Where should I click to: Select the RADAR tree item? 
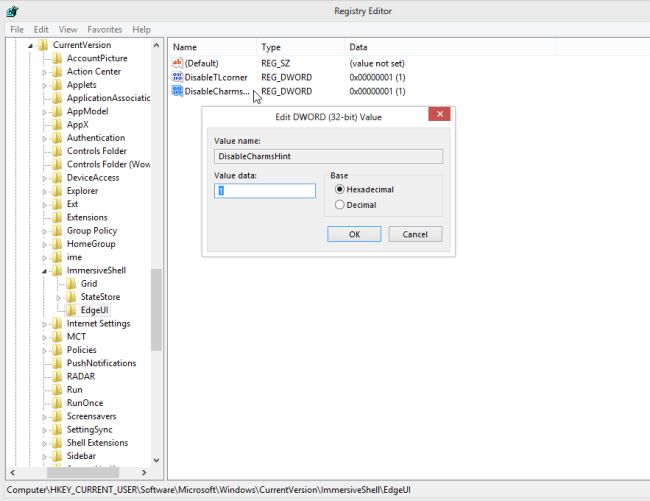coord(81,376)
